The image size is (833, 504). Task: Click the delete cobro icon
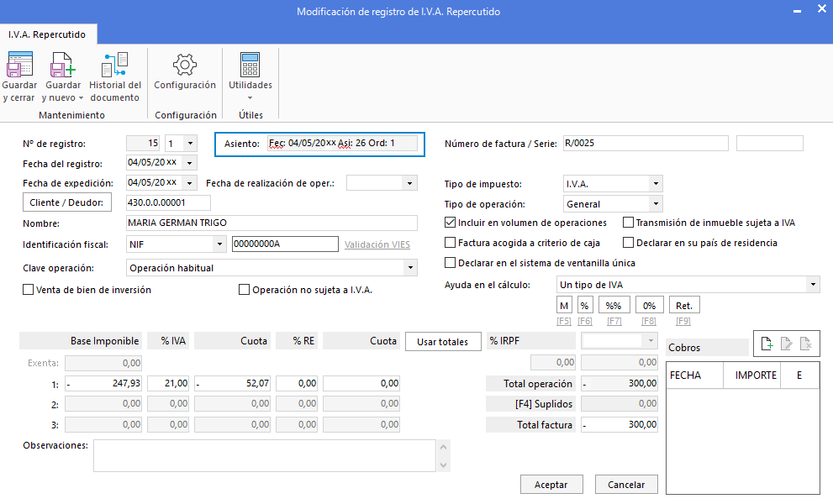[806, 344]
